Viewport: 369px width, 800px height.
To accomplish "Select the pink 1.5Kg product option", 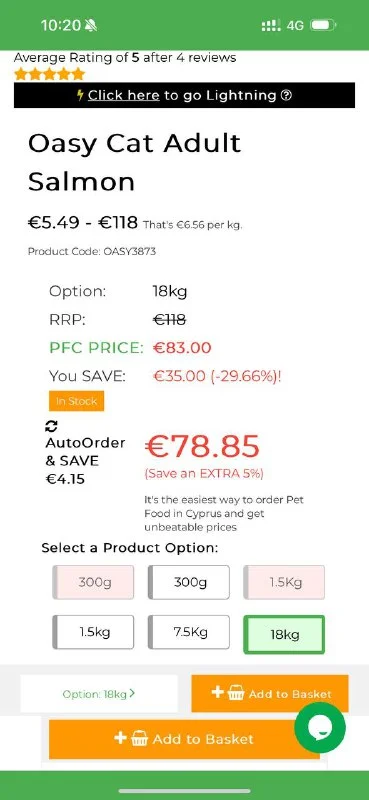I will [x=284, y=582].
